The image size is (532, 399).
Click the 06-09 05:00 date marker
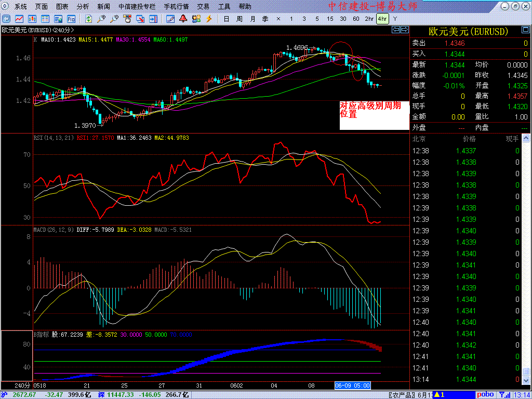coord(353,386)
